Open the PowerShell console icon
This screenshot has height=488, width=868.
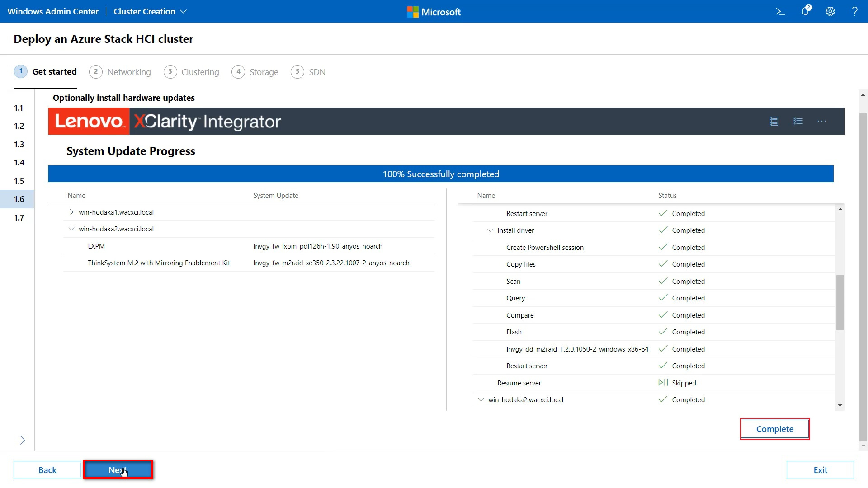(781, 11)
